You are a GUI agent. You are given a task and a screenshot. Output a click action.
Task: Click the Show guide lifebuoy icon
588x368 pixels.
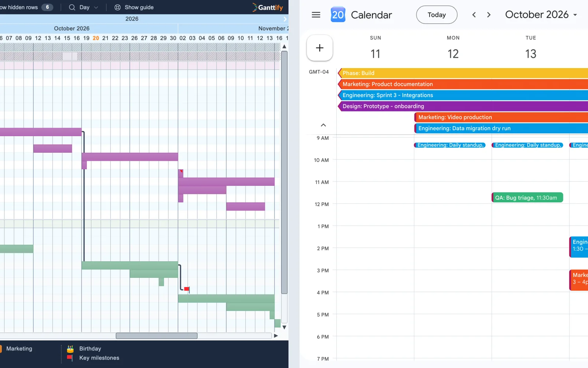(x=118, y=7)
